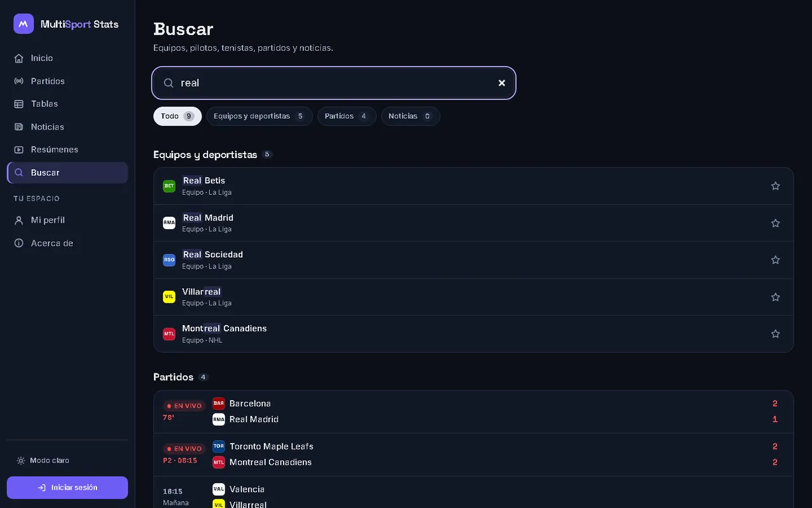Click into the search input containing 'real'
This screenshot has height=508, width=812.
[334, 83]
